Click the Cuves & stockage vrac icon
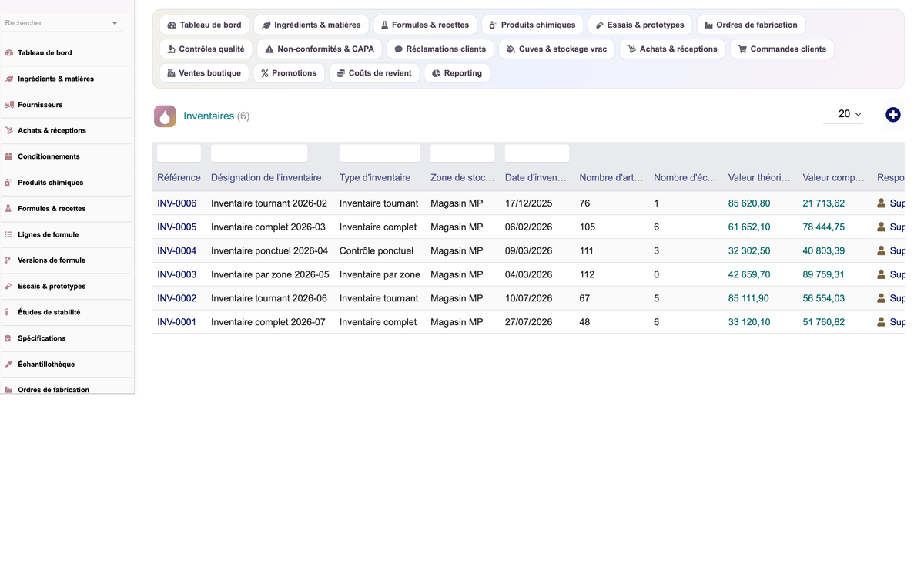Image resolution: width=924 pixels, height=578 pixels. coord(511,49)
